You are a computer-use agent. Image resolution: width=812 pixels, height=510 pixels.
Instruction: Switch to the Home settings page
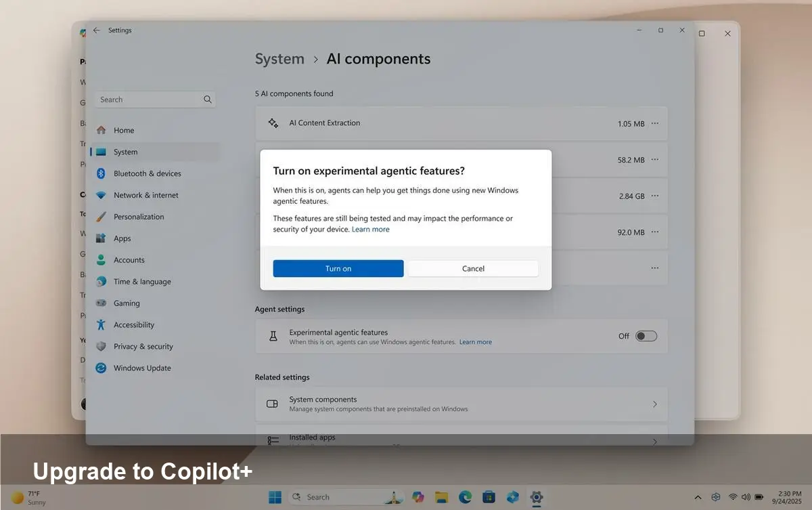tap(125, 130)
